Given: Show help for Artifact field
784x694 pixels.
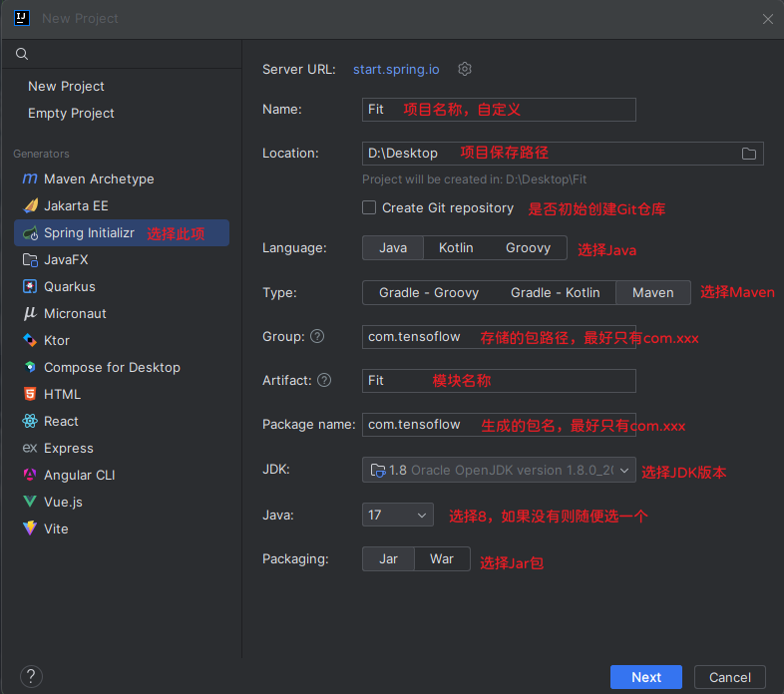Looking at the screenshot, I should 324,380.
